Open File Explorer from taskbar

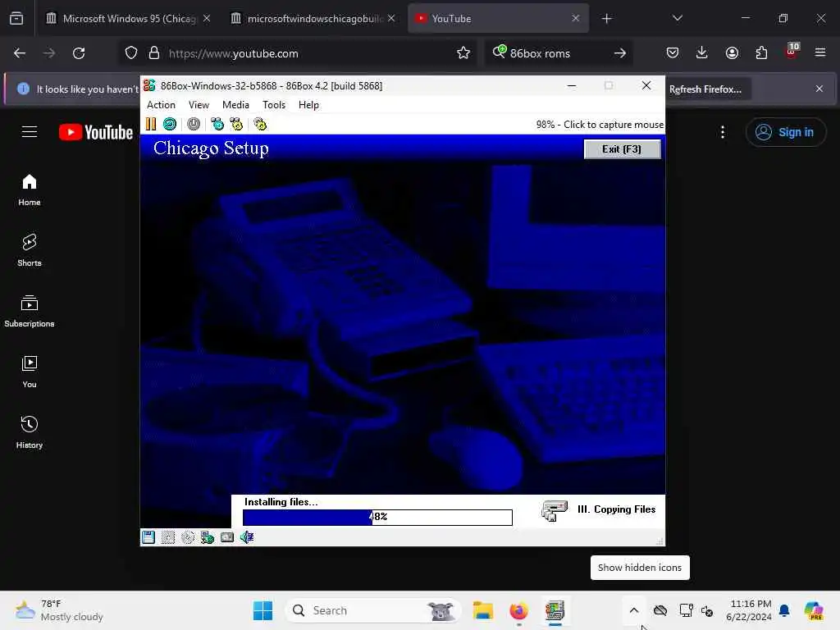(482, 610)
